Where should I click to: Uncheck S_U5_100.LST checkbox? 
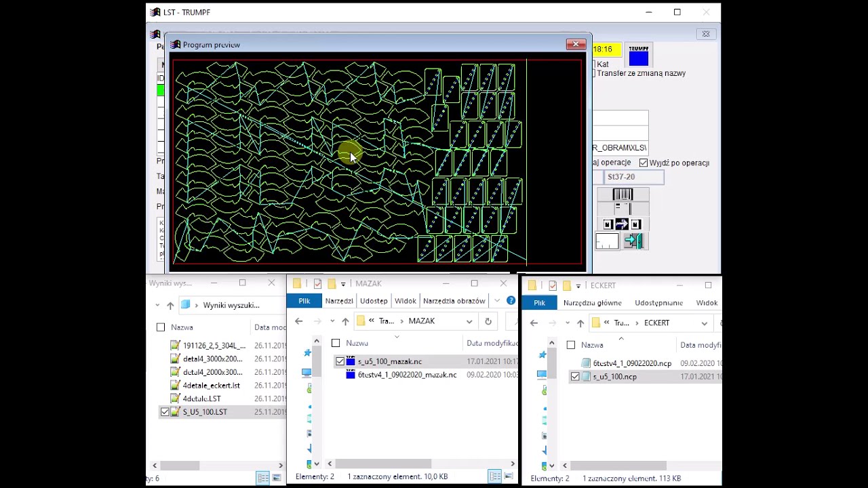tap(165, 412)
